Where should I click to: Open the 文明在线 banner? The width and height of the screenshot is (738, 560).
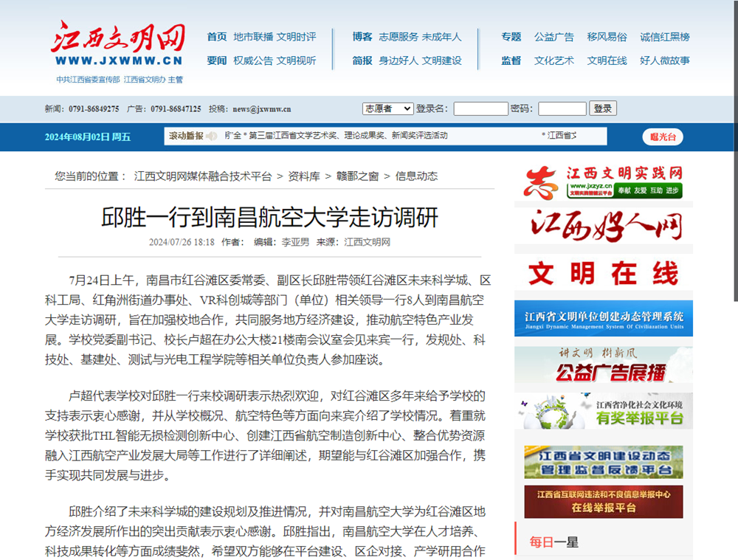pyautogui.click(x=603, y=271)
